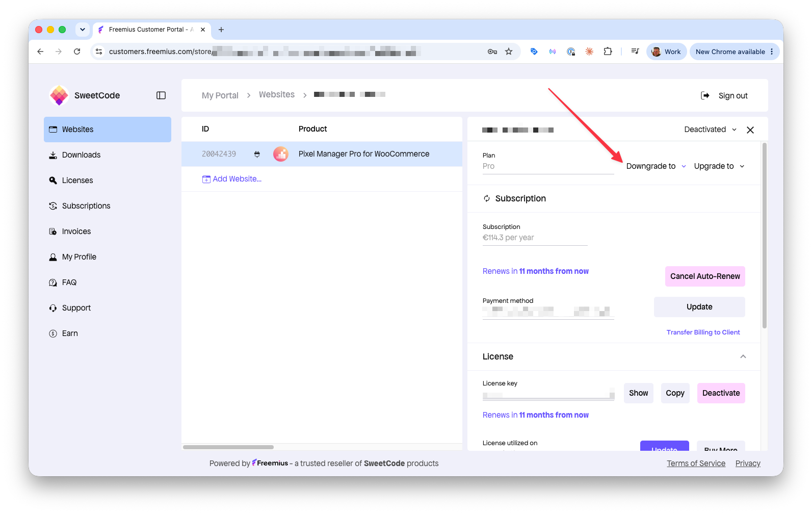Click the Add Website link

[232, 179]
